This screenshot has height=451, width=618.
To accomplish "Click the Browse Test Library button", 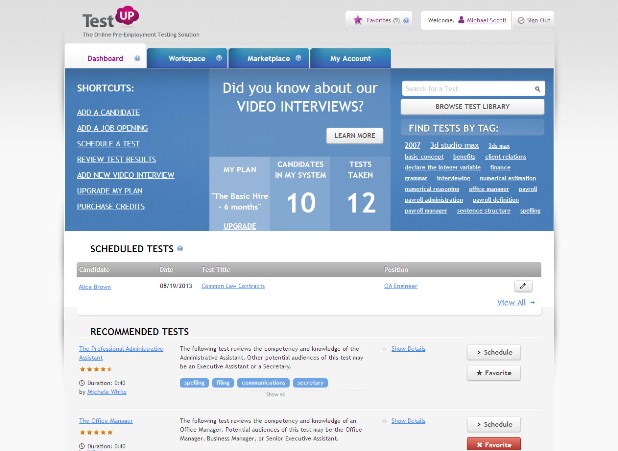I will [x=473, y=106].
